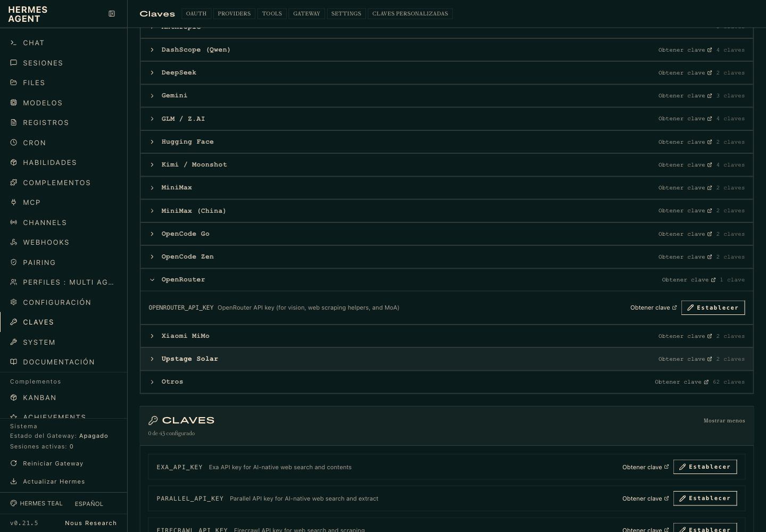Click the Cron clock icon
The width and height of the screenshot is (766, 532).
14,143
